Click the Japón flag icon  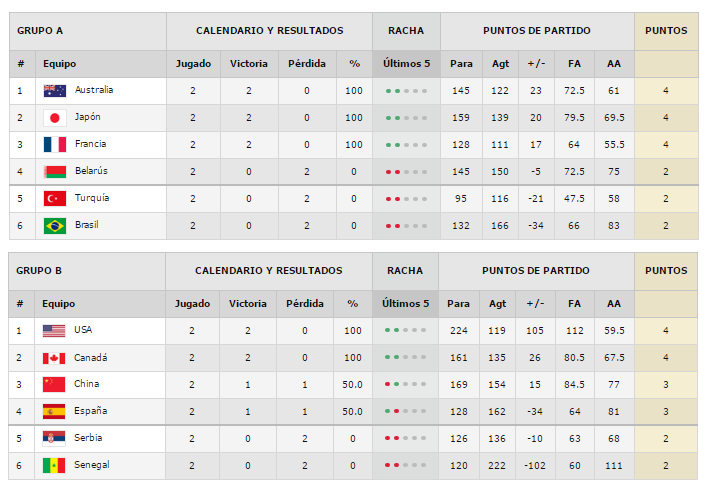[x=55, y=118]
